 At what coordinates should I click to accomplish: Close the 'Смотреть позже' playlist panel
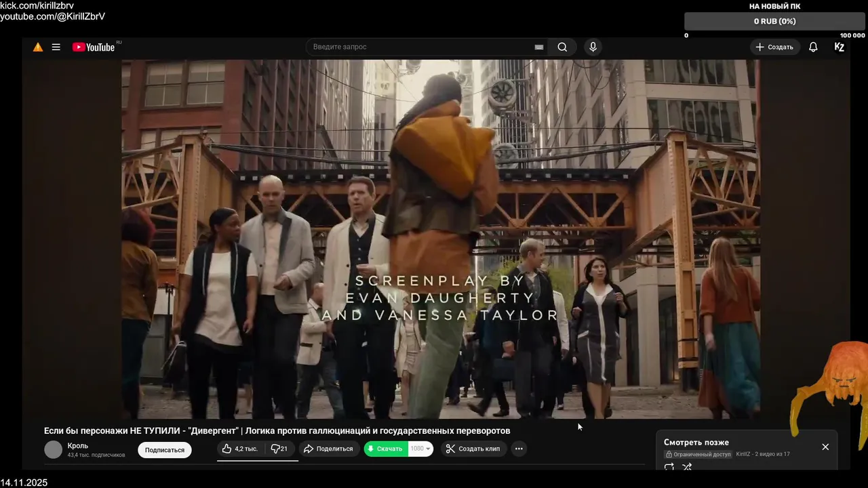[825, 447]
